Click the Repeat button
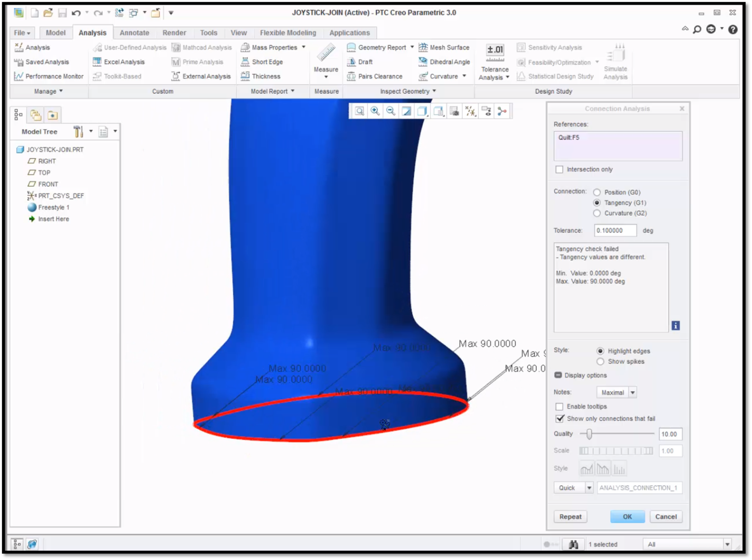752x560 pixels. pos(570,516)
